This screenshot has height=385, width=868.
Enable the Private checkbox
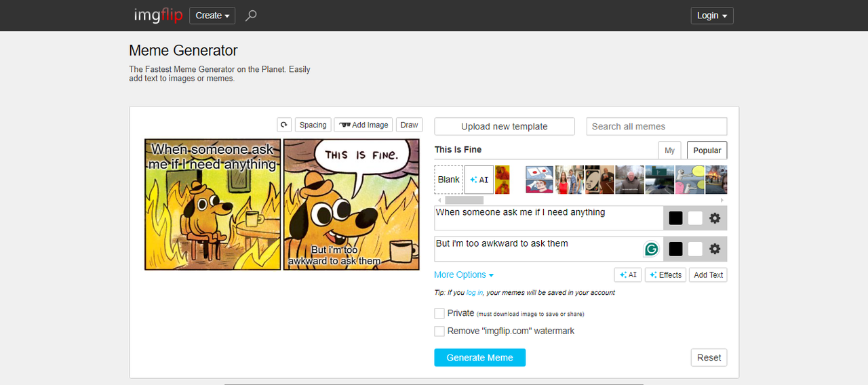point(439,313)
